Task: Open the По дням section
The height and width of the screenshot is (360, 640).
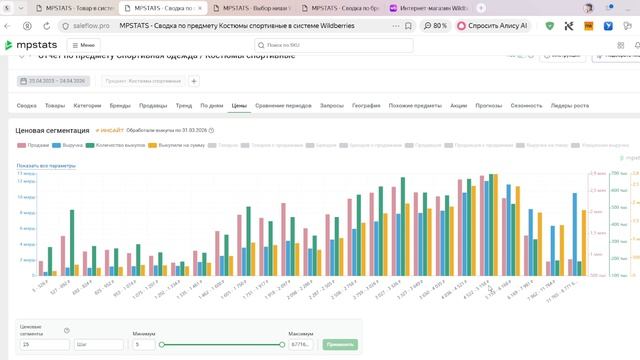Action: (211, 105)
